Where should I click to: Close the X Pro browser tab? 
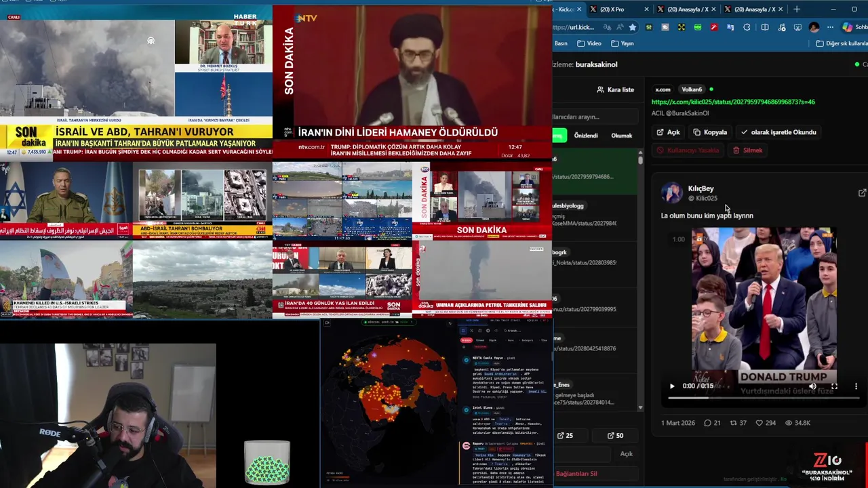tap(646, 9)
